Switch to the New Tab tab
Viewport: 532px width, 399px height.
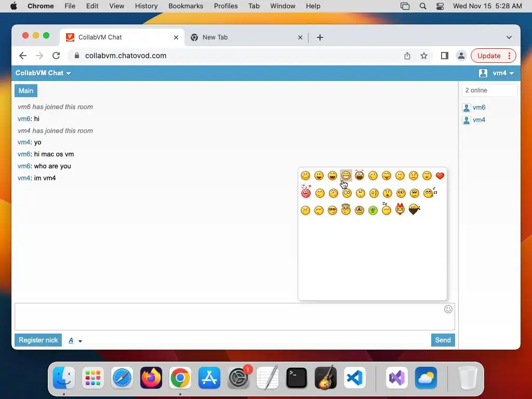pos(246,37)
